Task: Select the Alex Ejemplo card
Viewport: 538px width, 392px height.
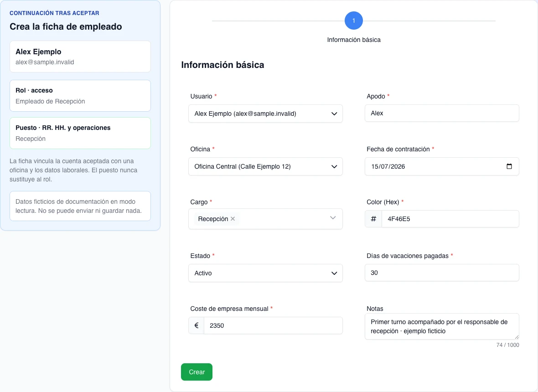Action: 80,57
